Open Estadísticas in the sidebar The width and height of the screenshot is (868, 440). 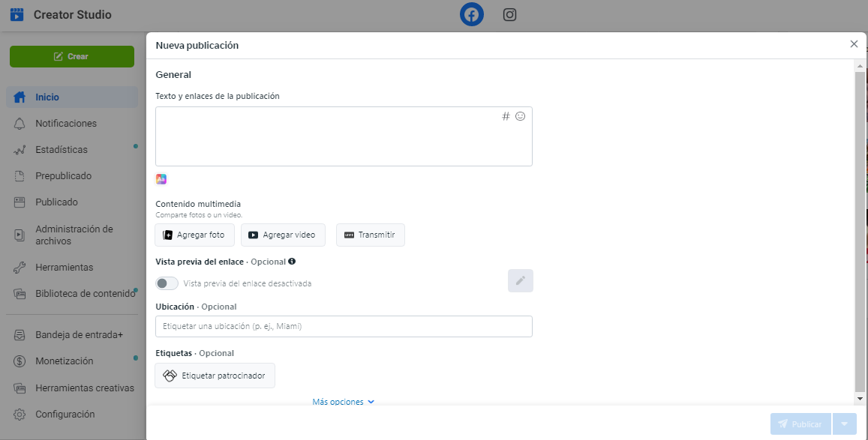tap(62, 150)
